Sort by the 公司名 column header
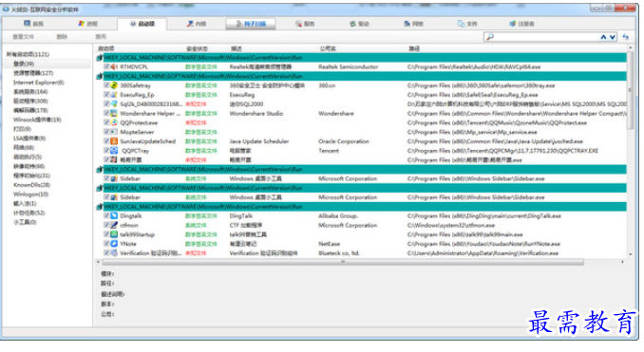Viewport: 644px width, 352px height. 328,48
